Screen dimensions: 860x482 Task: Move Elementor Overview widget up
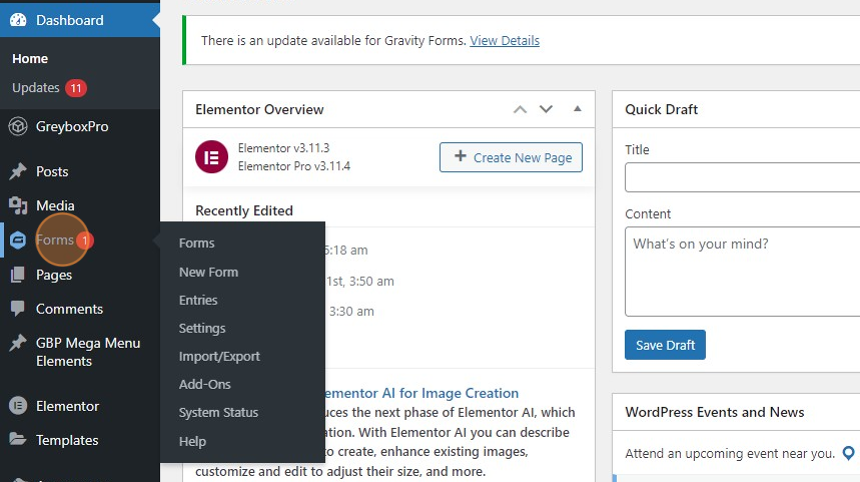[520, 109]
